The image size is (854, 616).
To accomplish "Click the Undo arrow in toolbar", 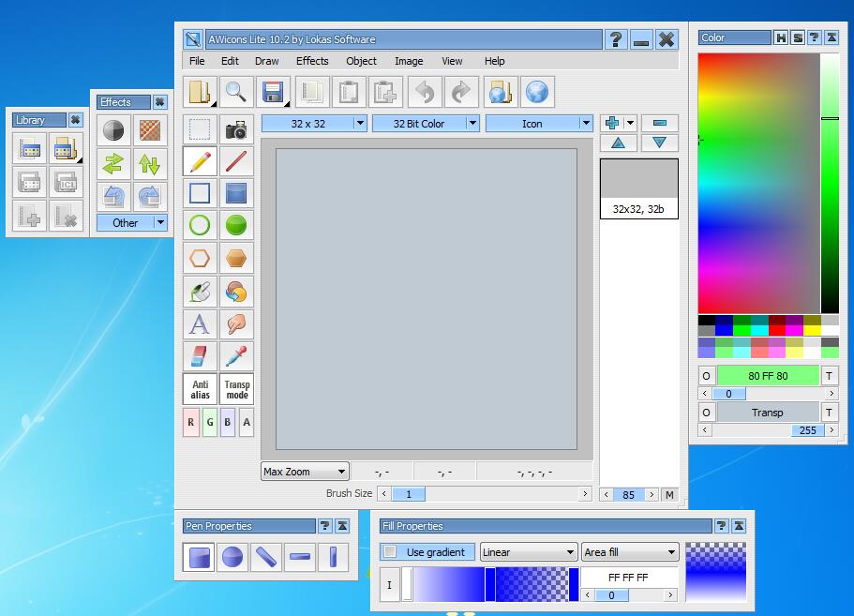I will pyautogui.click(x=425, y=92).
